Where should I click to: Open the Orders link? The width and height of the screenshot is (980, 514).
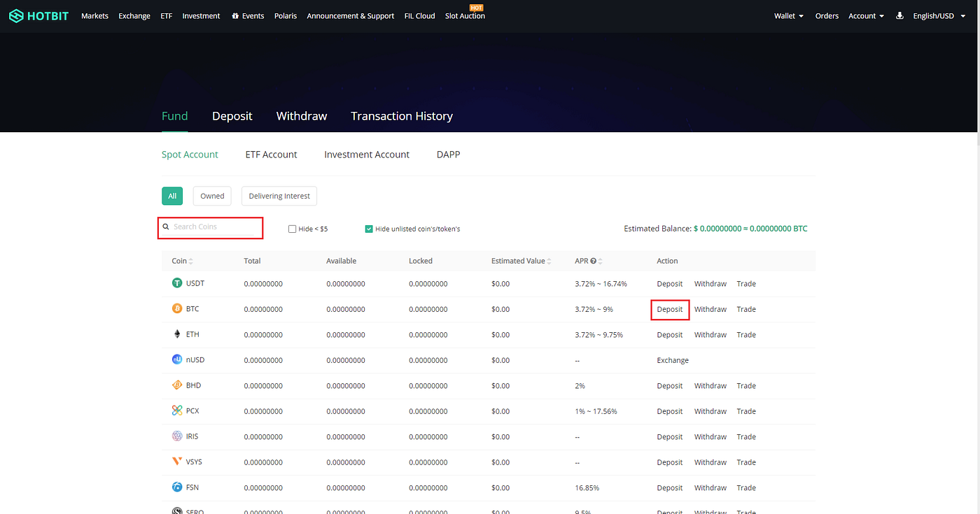click(x=827, y=15)
